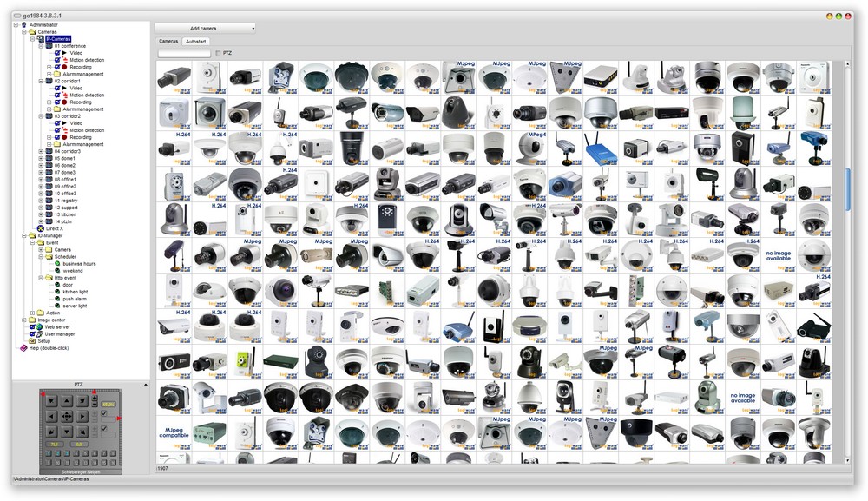Click the camera grid vertical scrollbar thumb
868x501 pixels.
847,189
